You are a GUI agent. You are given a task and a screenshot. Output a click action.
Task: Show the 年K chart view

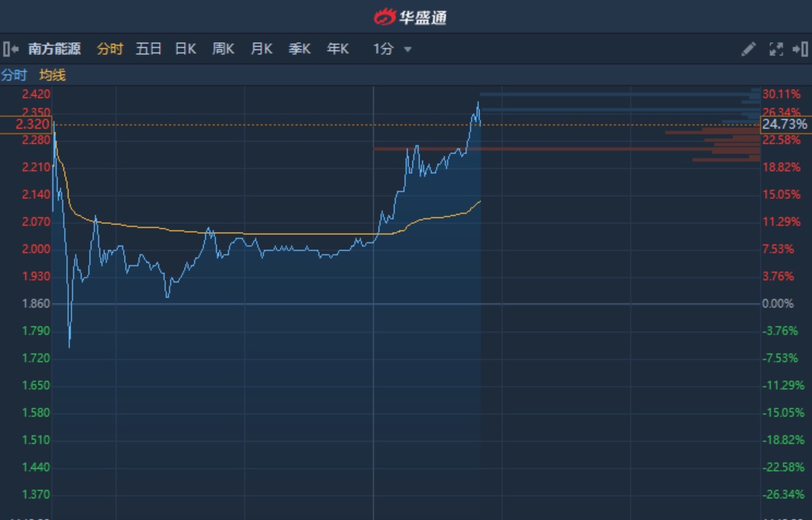point(337,49)
